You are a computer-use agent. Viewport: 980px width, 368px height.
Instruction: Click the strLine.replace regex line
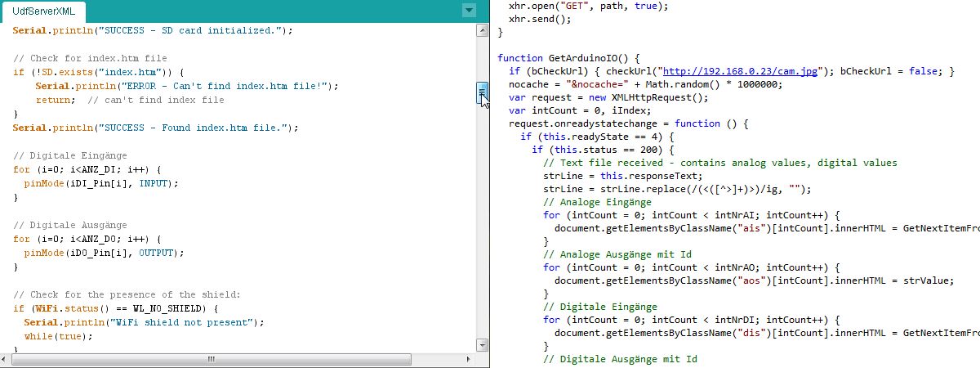[x=676, y=189]
